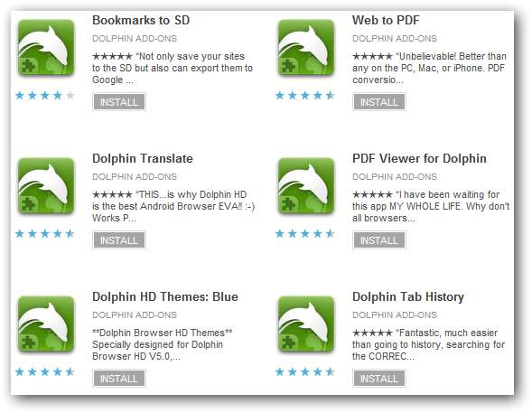Open the Web to PDF title link
The height and width of the screenshot is (413, 532).
coord(386,21)
